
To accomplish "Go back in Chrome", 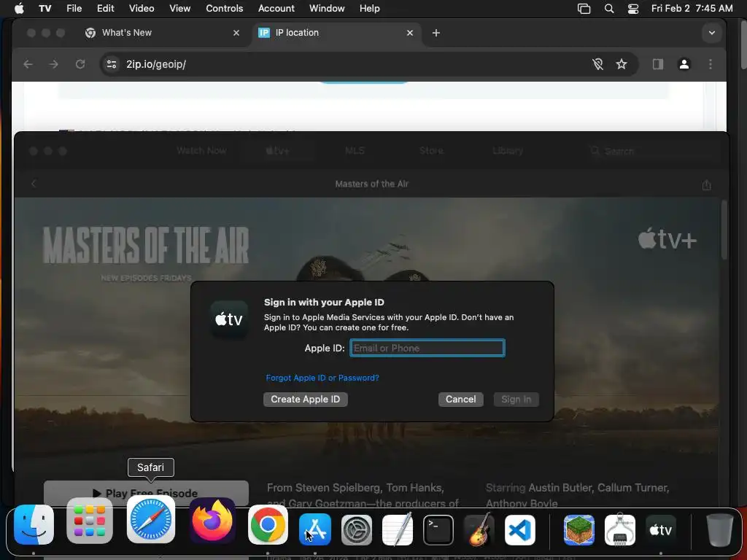I will tap(28, 64).
